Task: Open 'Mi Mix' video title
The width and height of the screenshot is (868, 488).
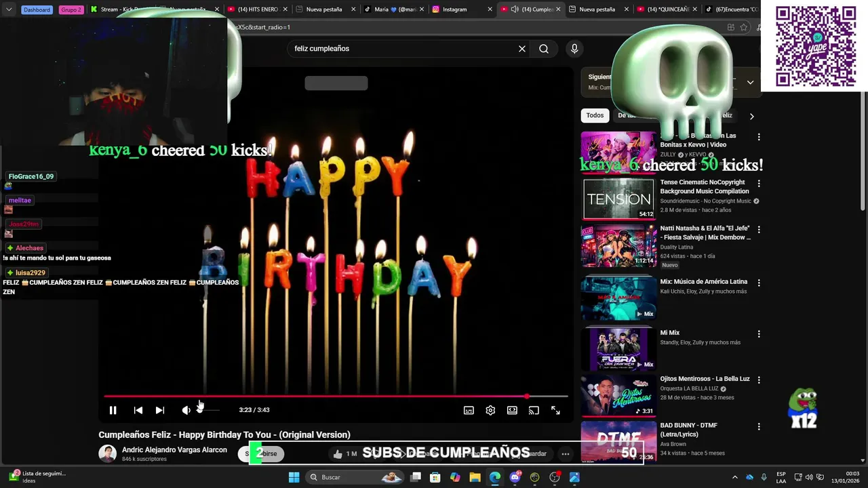Action: pyautogui.click(x=670, y=333)
